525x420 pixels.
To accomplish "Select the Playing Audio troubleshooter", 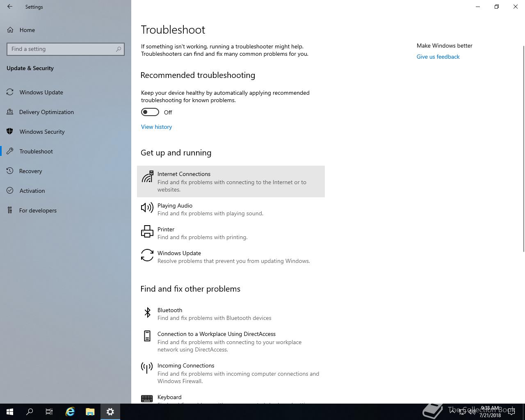I will pyautogui.click(x=231, y=209).
